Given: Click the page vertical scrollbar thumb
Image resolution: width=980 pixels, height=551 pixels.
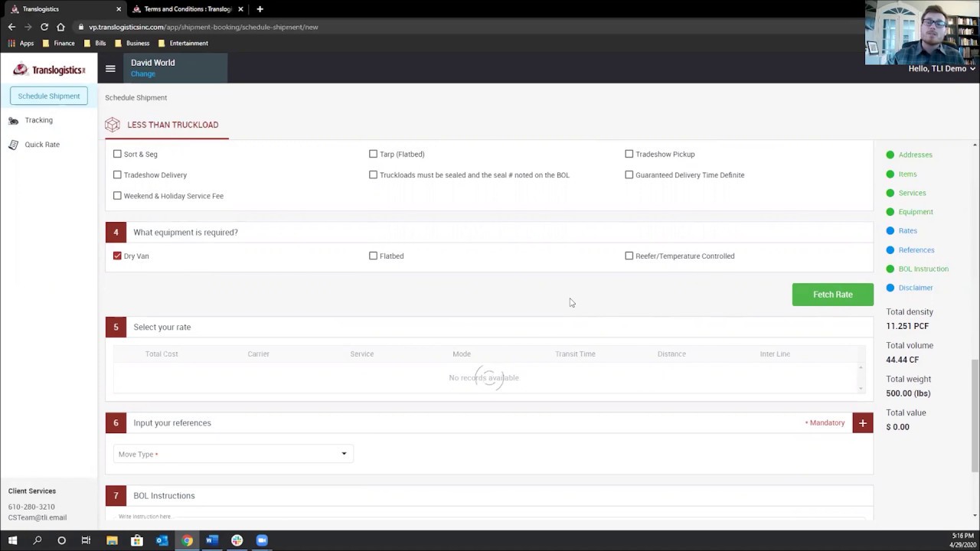Looking at the screenshot, I should [975, 416].
